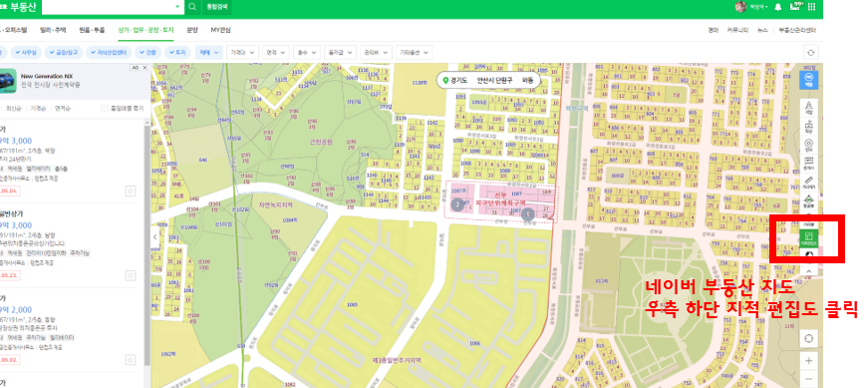Screen dimensions: 868x388
Task: Open the 부동산관리센터 link
Action: tap(797, 31)
